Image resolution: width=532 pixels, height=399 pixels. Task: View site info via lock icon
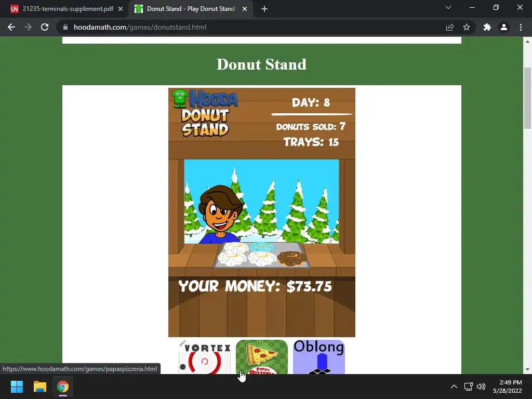click(x=65, y=27)
